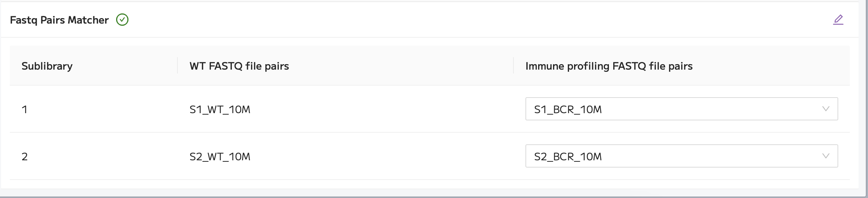
Task: Click sublibrary number 2 cell
Action: [x=24, y=156]
